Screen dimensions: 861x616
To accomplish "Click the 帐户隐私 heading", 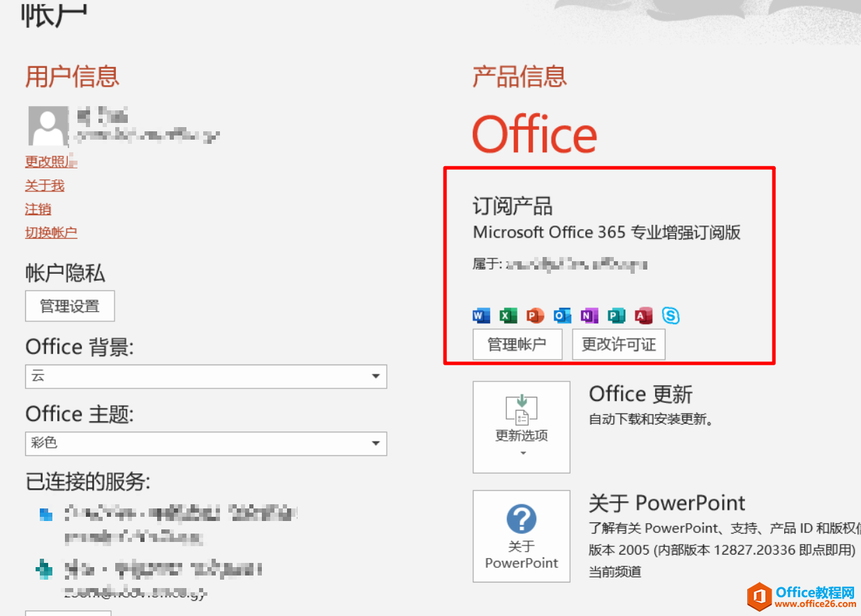I will tap(65, 273).
